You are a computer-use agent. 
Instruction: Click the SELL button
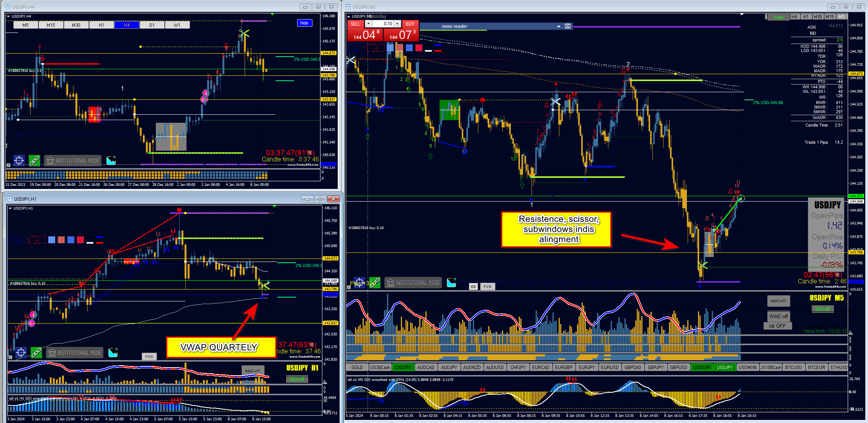(355, 24)
